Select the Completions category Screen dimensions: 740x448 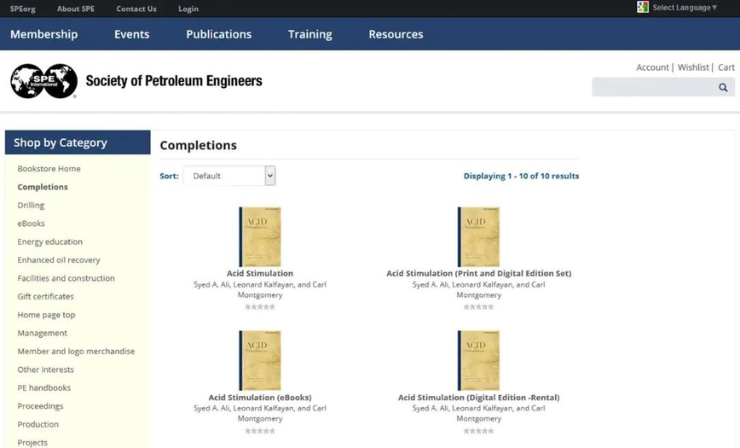tap(42, 187)
